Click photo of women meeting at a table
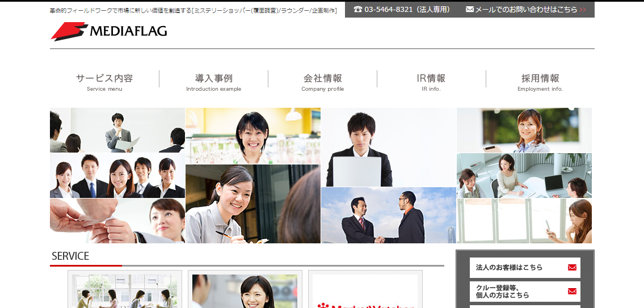Viewport: 644px width, 308px height. point(524,176)
